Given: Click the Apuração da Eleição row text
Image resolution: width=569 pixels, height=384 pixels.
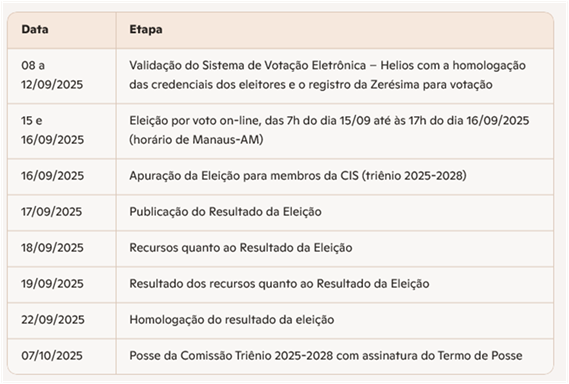Looking at the screenshot, I should tap(298, 176).
